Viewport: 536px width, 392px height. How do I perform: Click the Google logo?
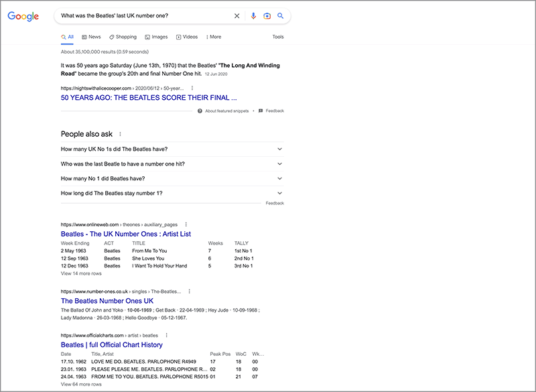(x=23, y=16)
